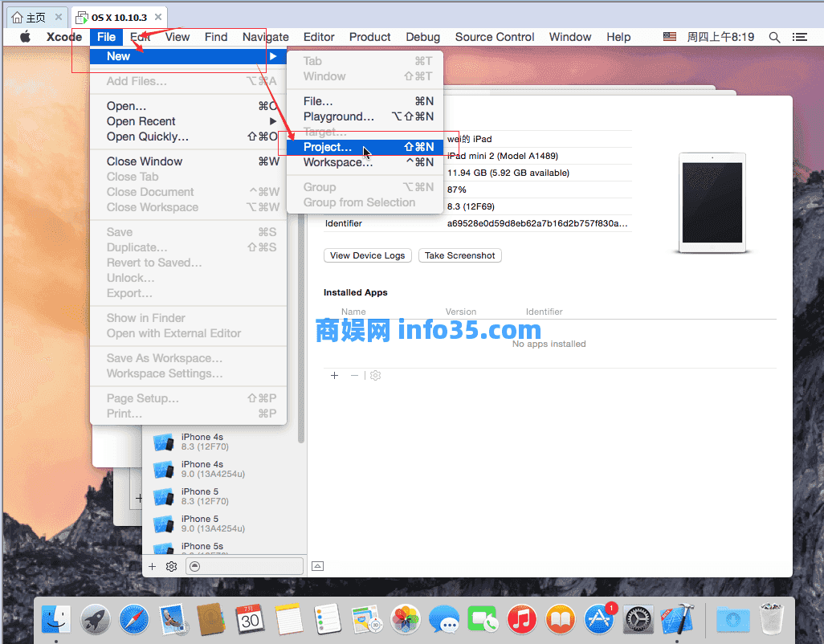Open the Editor menu
The height and width of the screenshot is (644, 824).
click(319, 37)
